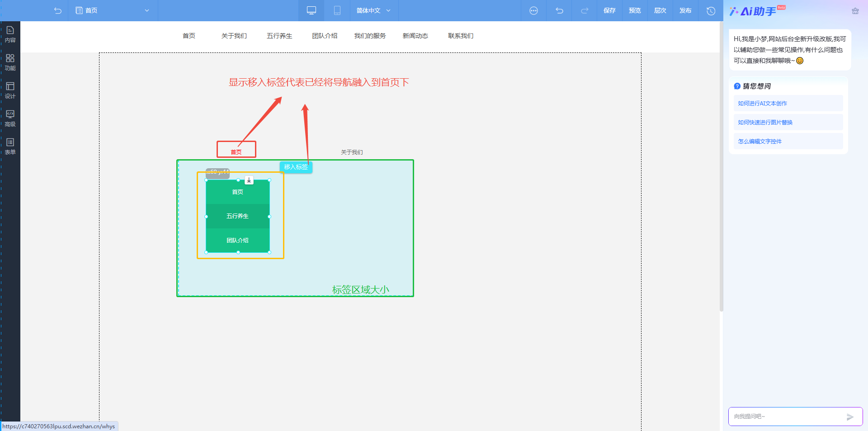868x431 pixels.
Task: Click suggestion 如何进行AI文本创作
Action: [788, 103]
